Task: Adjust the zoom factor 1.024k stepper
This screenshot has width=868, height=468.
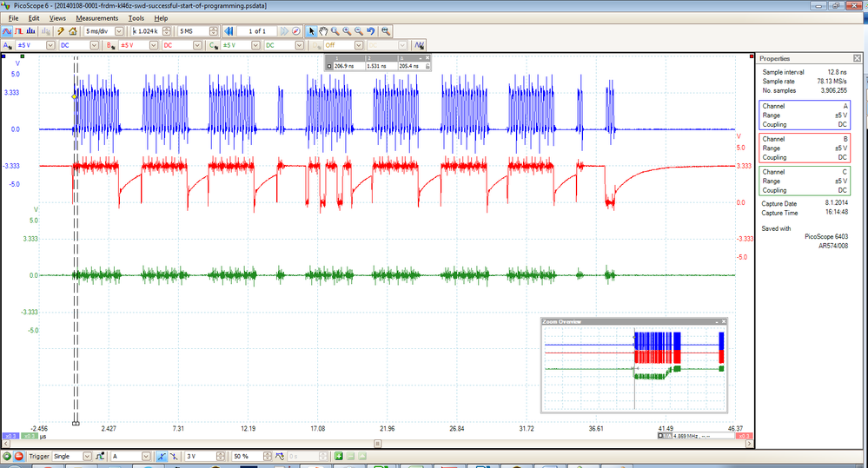Action: (166, 31)
